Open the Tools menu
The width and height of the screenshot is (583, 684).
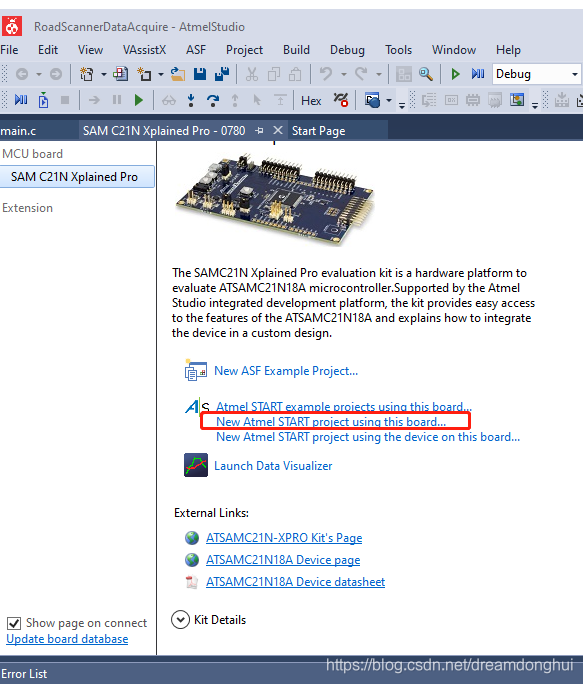coord(398,50)
